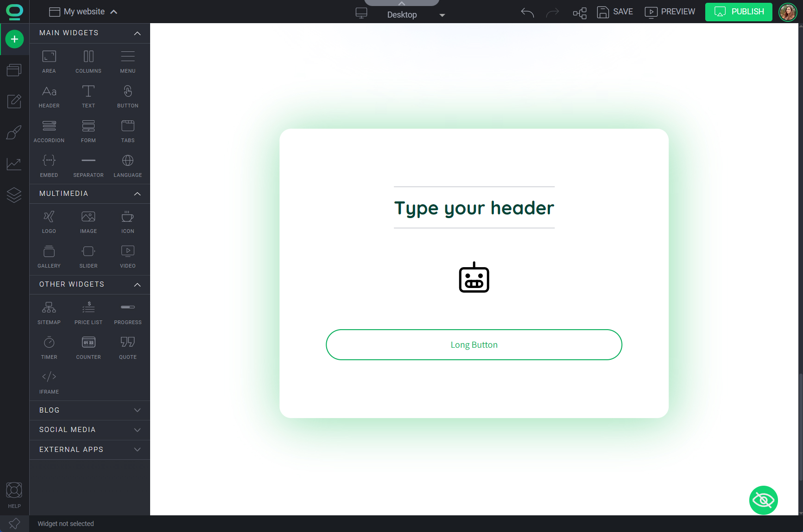Click the green add widget plus button

(14, 39)
